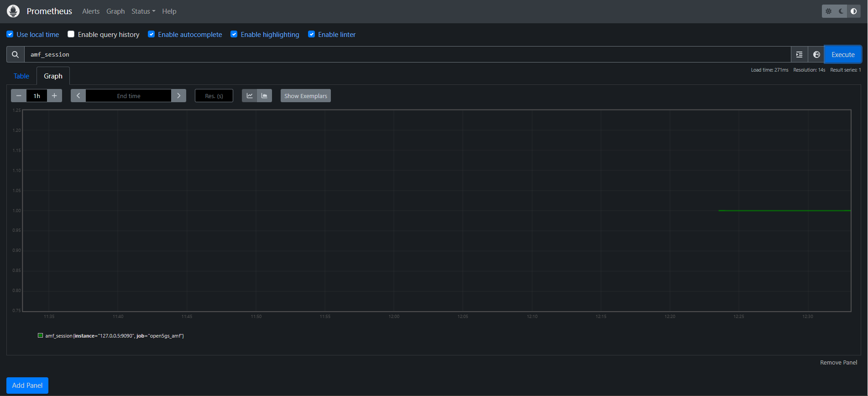Image resolution: width=868 pixels, height=396 pixels.
Task: Run the query with Execute
Action: coord(843,55)
